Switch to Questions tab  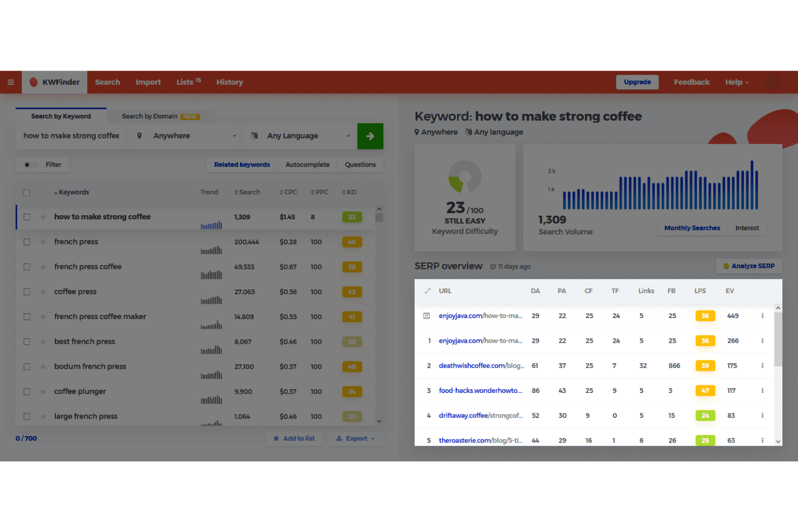[x=360, y=164]
